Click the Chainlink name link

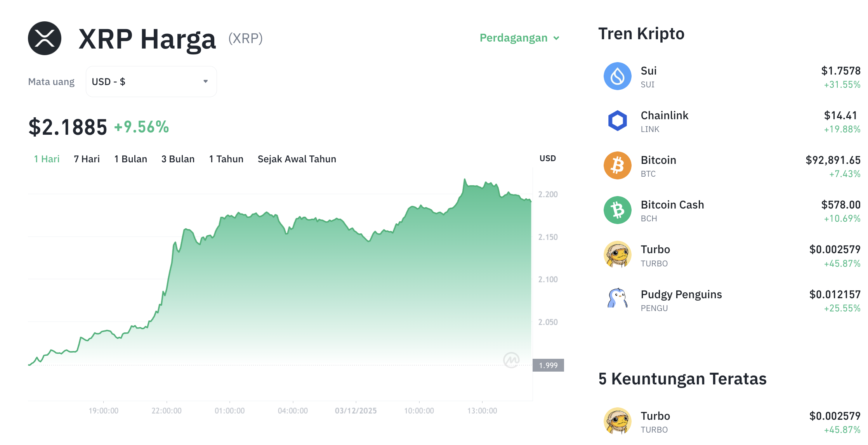(665, 115)
